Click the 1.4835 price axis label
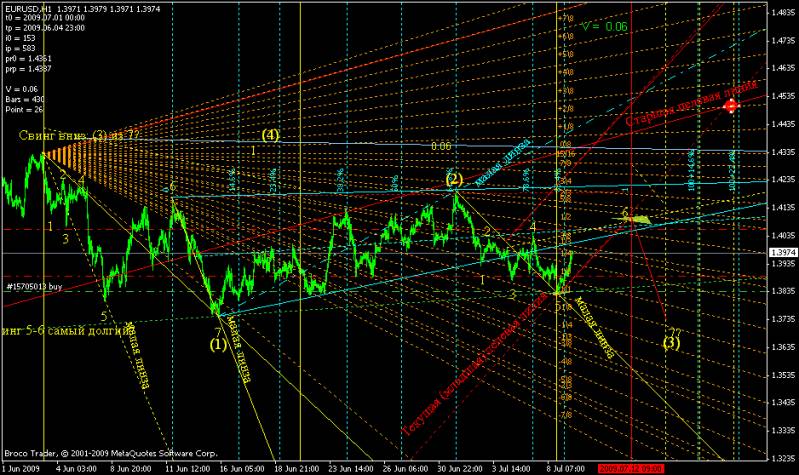The width and height of the screenshot is (799, 475). 784,12
